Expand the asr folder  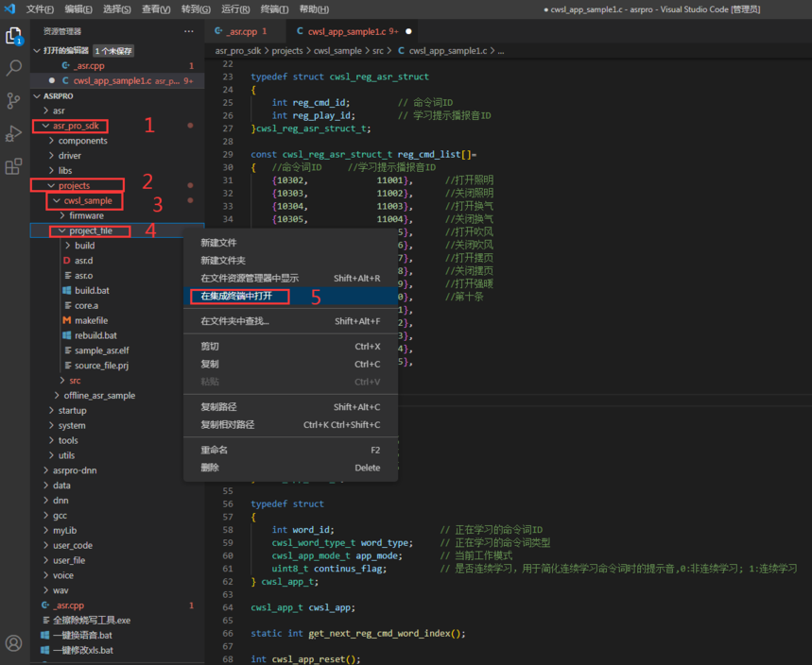46,111
